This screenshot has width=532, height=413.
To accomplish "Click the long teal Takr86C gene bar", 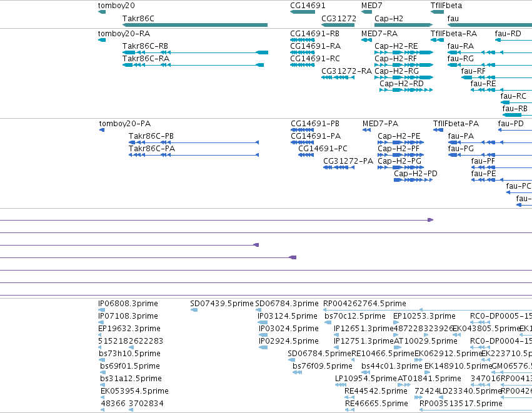I will point(195,25).
